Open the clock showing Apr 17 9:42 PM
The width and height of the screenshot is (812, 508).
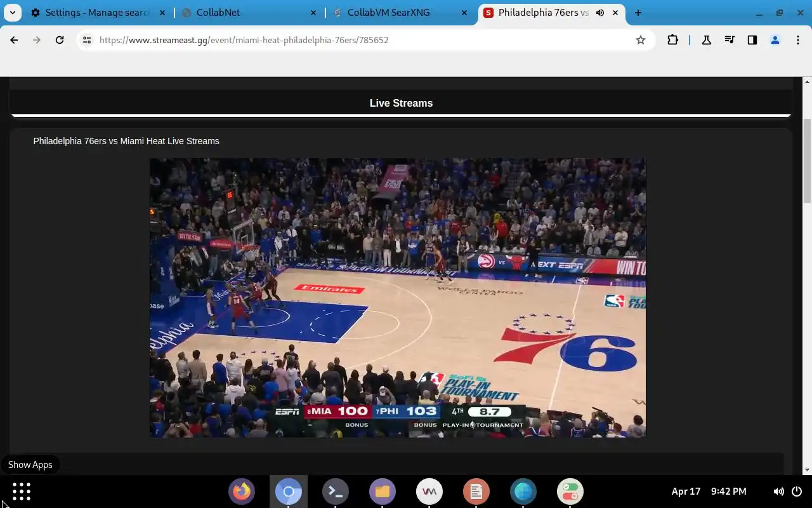(x=709, y=491)
